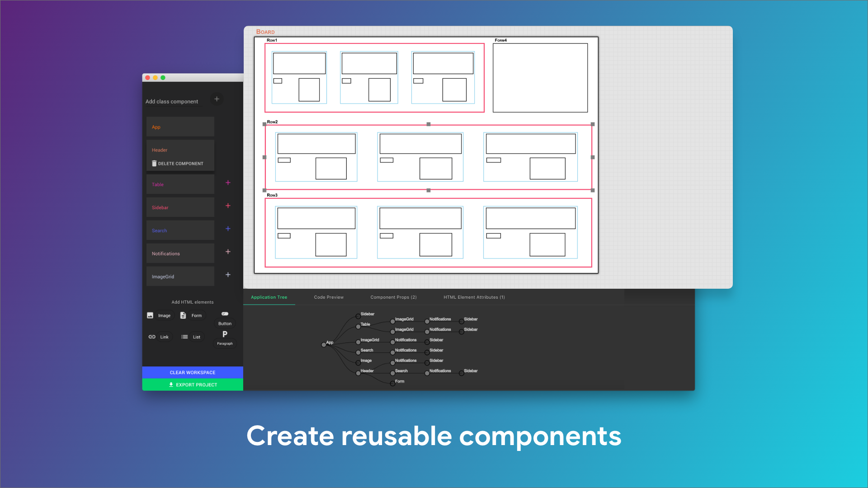Viewport: 868px width, 488px height.
Task: Select the Table component card
Action: (x=180, y=184)
